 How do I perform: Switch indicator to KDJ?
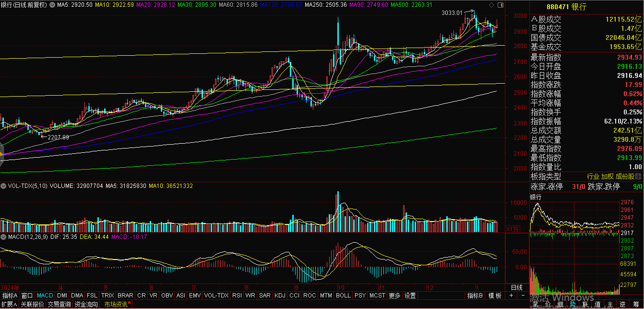tap(280, 295)
